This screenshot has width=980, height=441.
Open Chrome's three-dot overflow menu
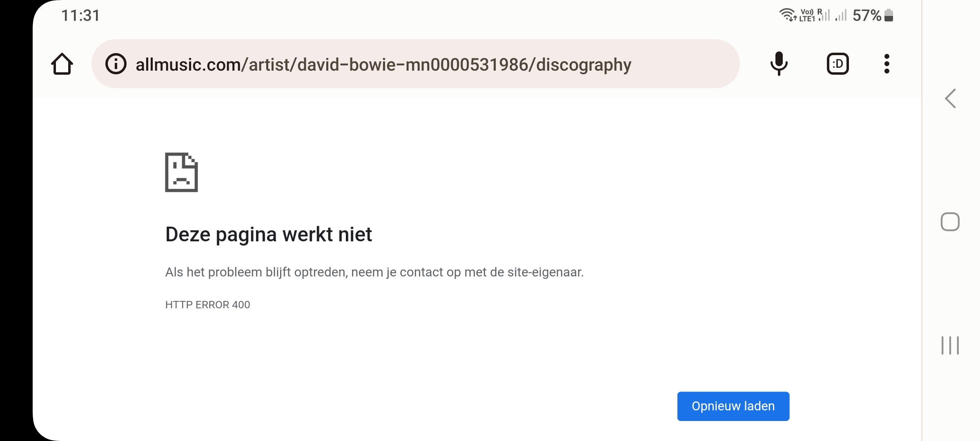coord(886,64)
